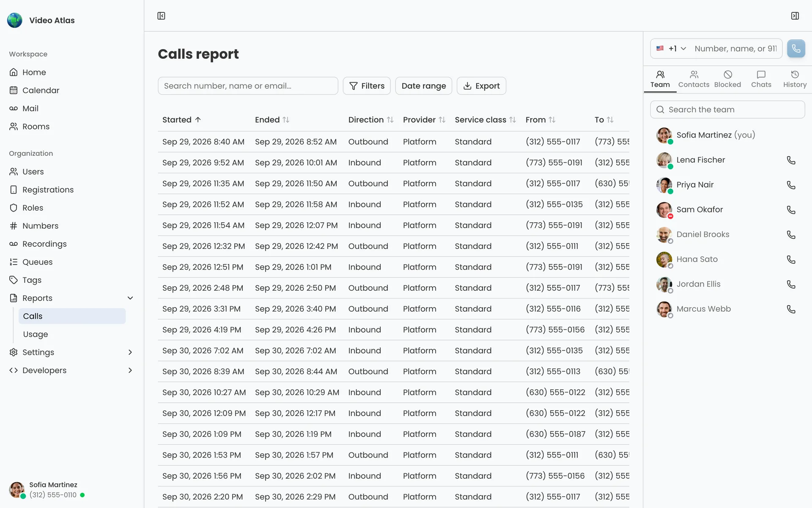Expand the Settings section
812x508 pixels.
coord(71,353)
